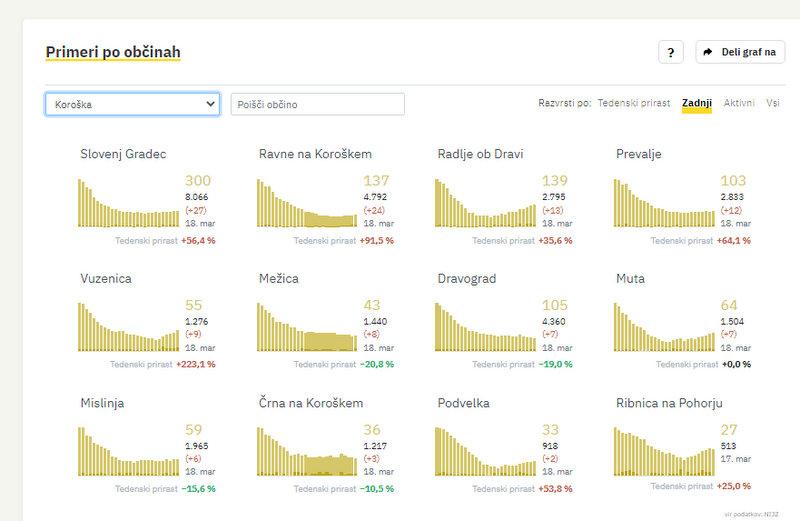The width and height of the screenshot is (800, 521).
Task: Sort municipalities by Aktivni
Action: pos(739,103)
